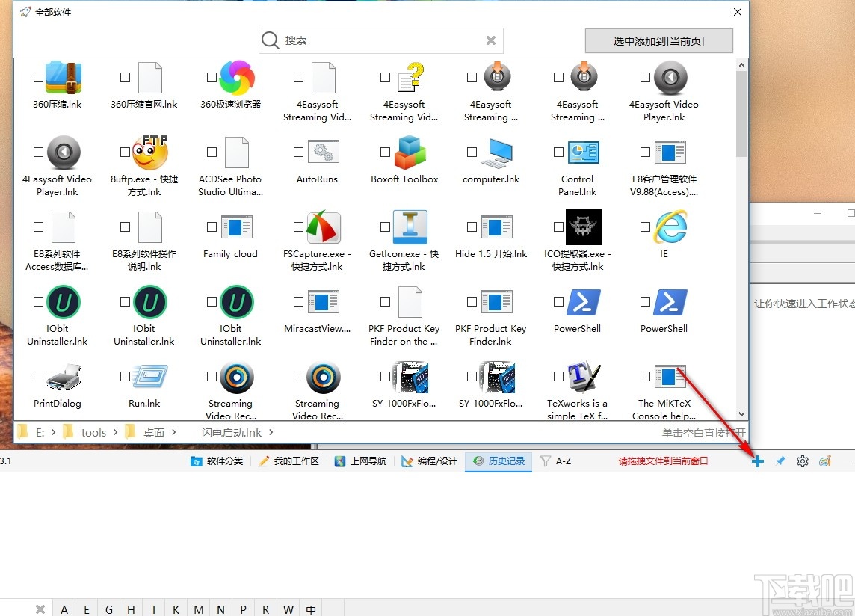The image size is (855, 616).
Task: Check the 360压缩.lnk checkbox
Action: 38,78
